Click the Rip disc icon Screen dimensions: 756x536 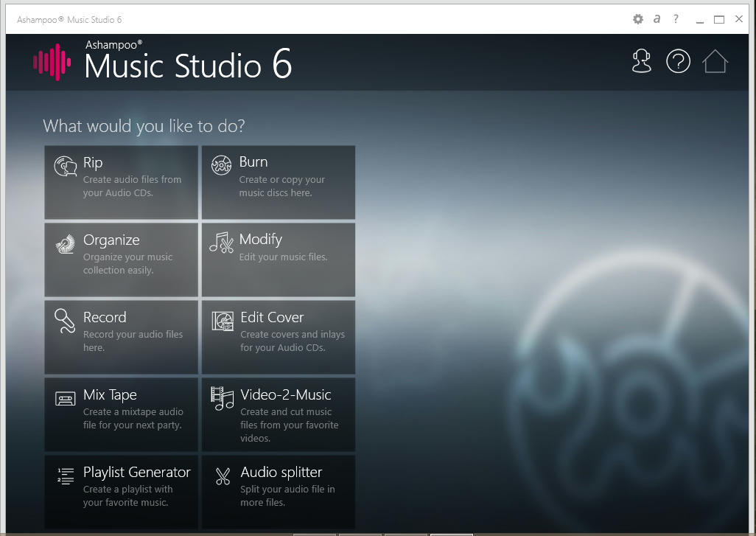point(65,166)
